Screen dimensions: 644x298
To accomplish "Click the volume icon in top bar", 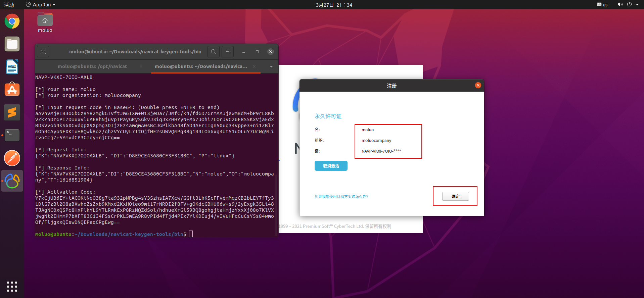I will (620, 5).
